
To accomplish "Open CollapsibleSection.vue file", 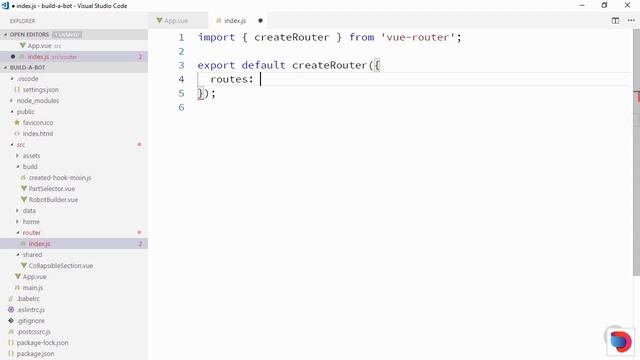I will [x=61, y=266].
